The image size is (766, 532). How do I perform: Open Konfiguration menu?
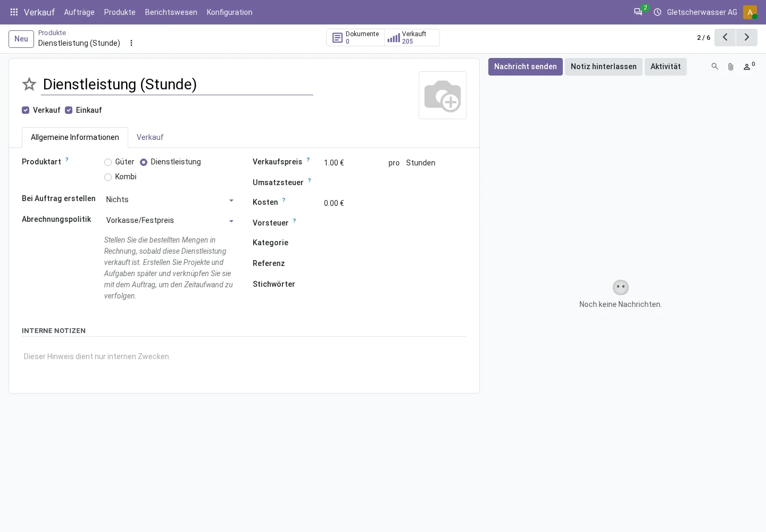(x=230, y=12)
